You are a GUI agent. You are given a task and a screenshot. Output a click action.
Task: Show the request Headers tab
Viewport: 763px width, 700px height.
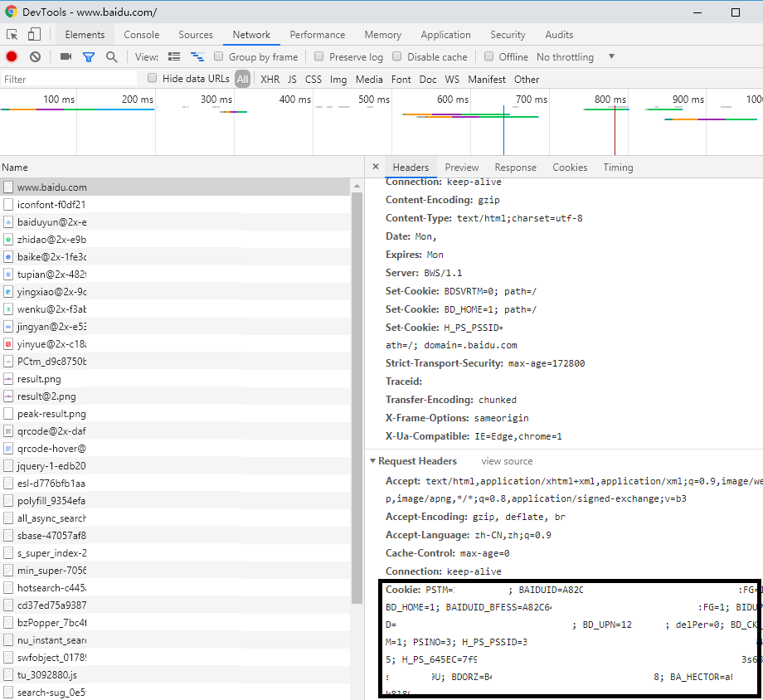coord(411,167)
